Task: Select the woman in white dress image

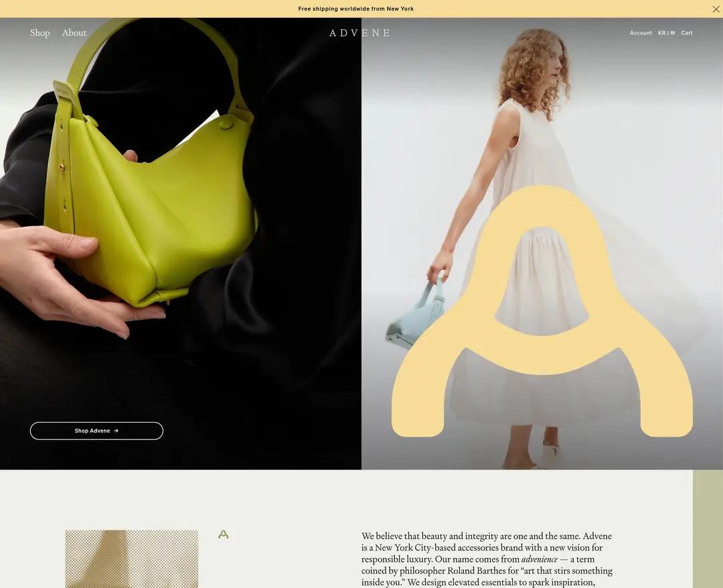Action: (542, 244)
